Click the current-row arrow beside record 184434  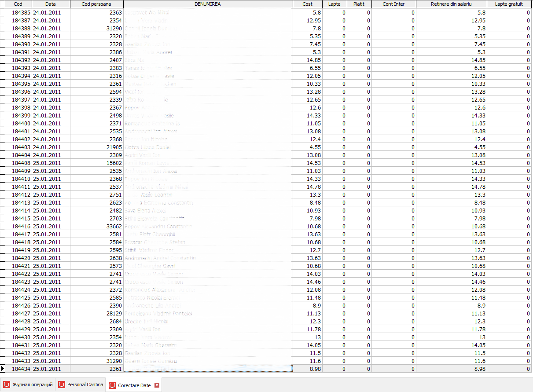[x=3, y=369]
